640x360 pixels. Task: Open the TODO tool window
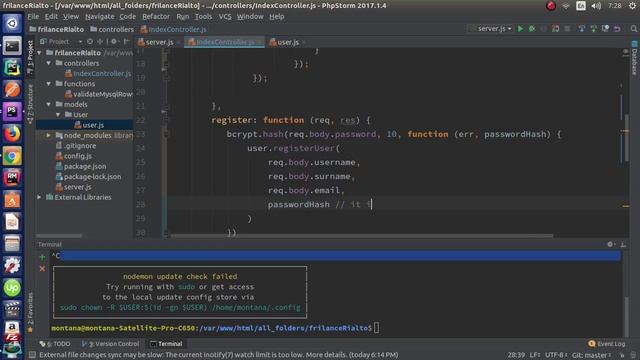[55, 344]
